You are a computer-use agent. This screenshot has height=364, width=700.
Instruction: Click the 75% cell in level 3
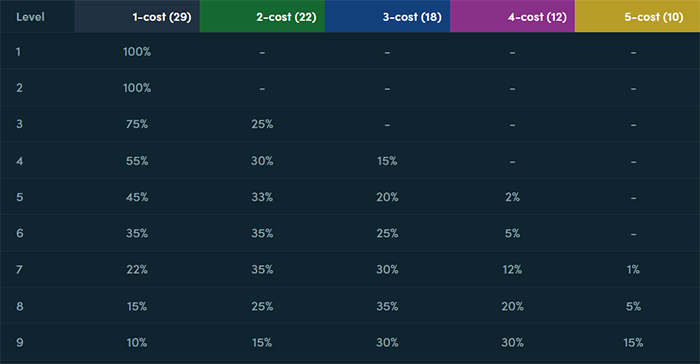click(x=137, y=124)
